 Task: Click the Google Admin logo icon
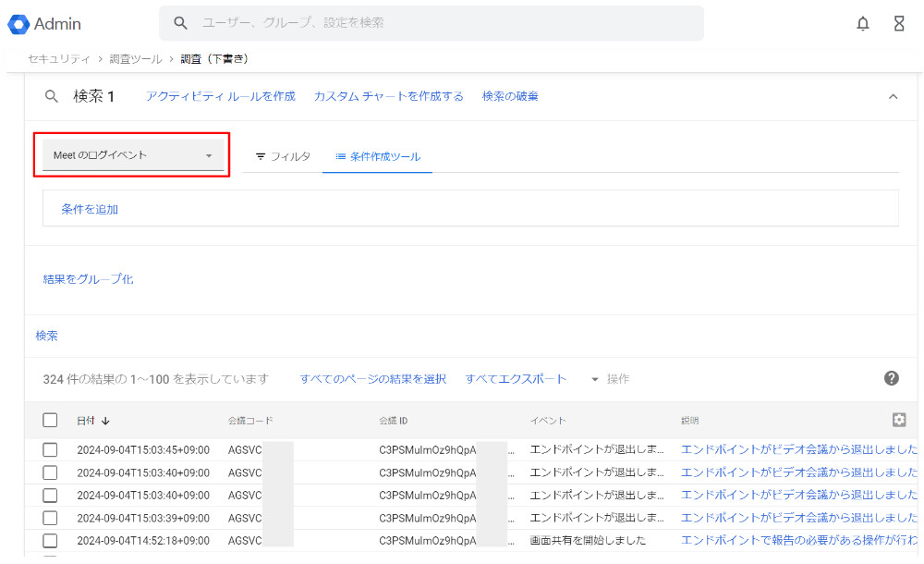[x=18, y=24]
